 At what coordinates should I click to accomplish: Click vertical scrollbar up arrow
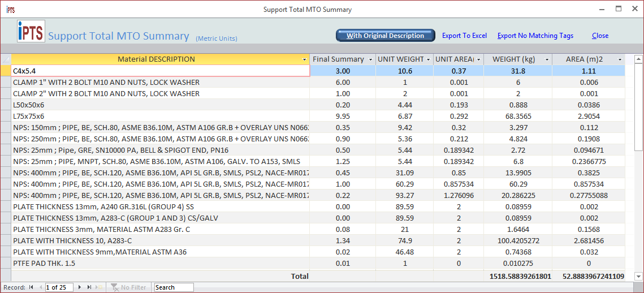[639, 59]
